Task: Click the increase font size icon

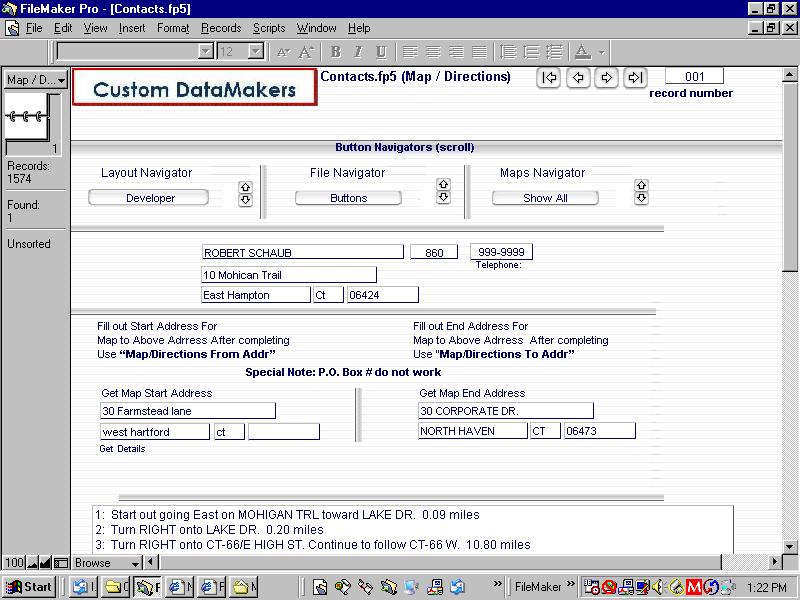Action: tap(306, 52)
